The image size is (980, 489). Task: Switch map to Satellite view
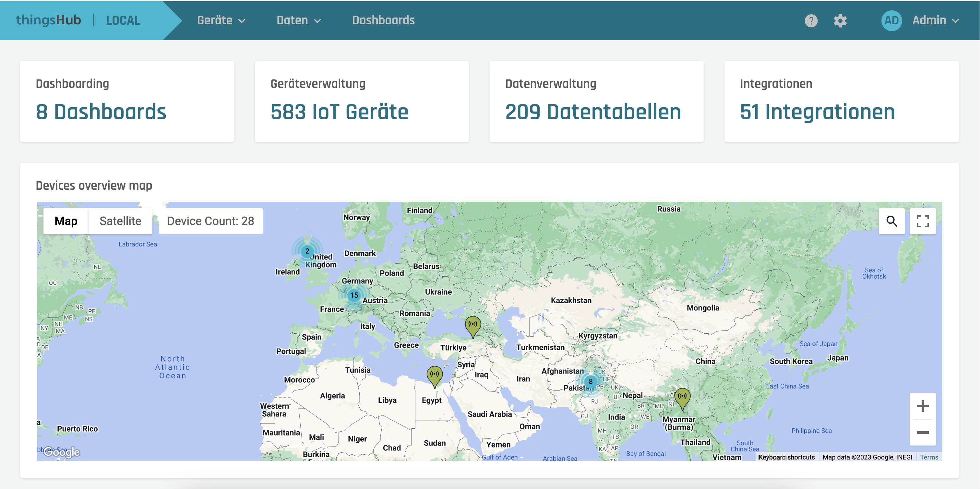tap(120, 221)
